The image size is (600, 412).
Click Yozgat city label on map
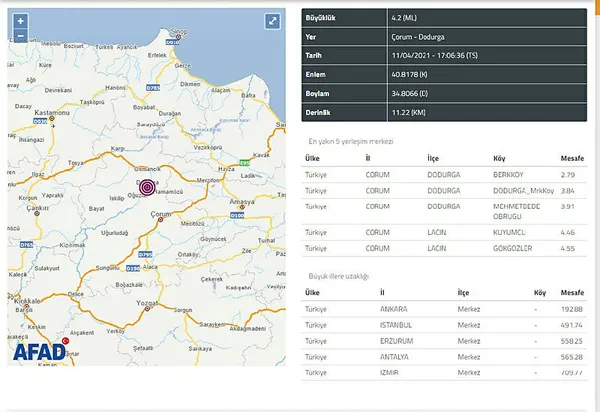tap(148, 301)
